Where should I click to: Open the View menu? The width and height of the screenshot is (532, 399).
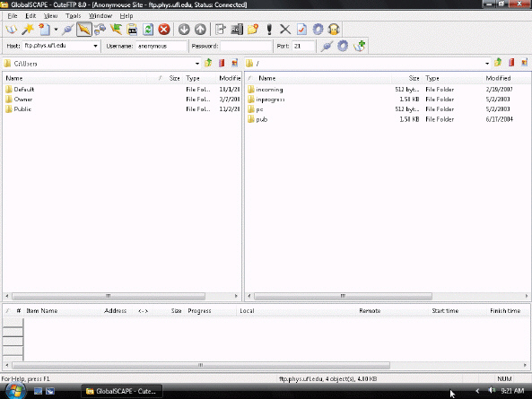50,16
